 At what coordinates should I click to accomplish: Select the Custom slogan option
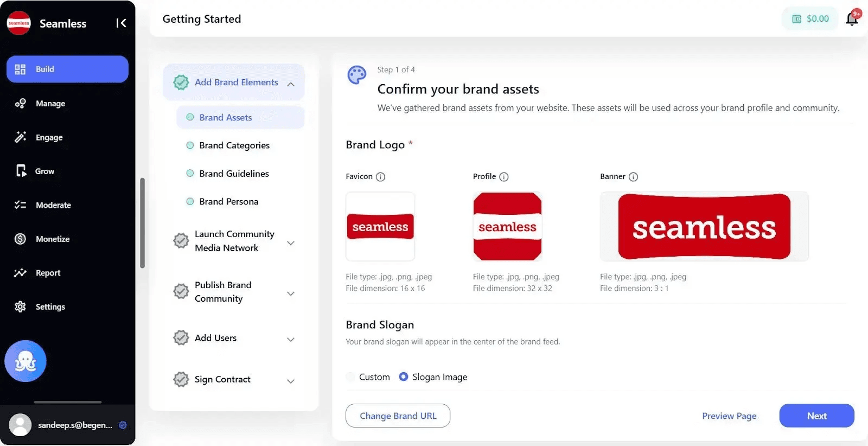[350, 377]
